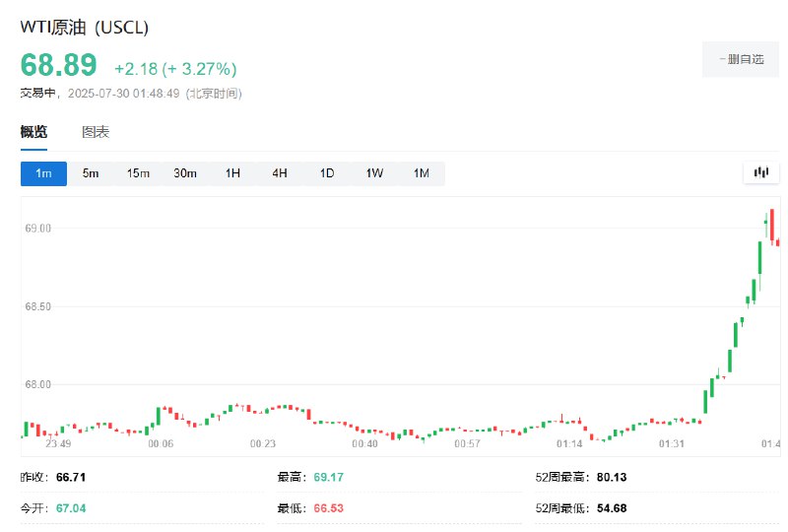Click the 00:23 time axis label
Viewport: 788px width, 532px height.
(263, 443)
